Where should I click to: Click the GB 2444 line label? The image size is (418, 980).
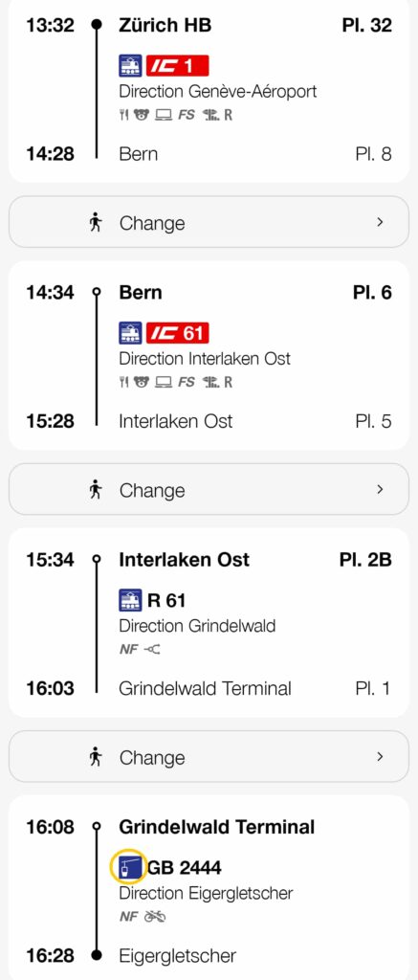185,867
